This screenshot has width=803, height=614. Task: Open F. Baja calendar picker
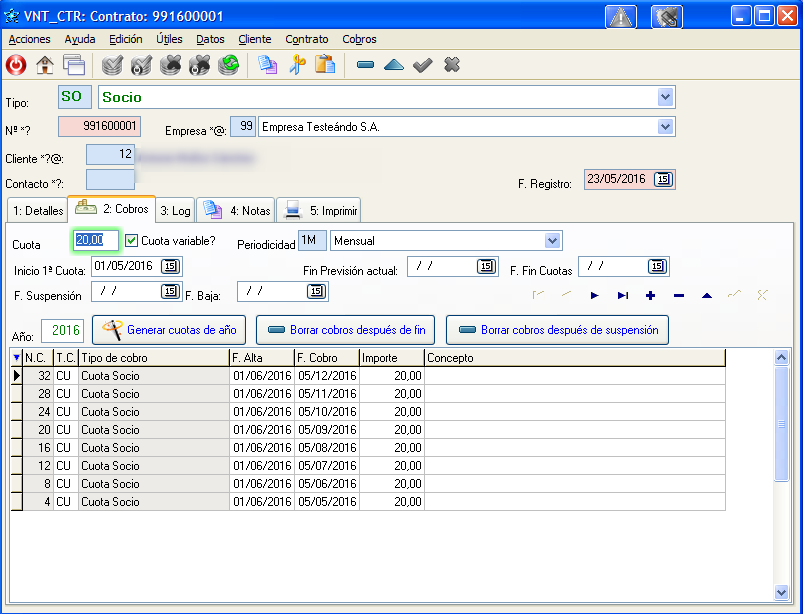(316, 291)
